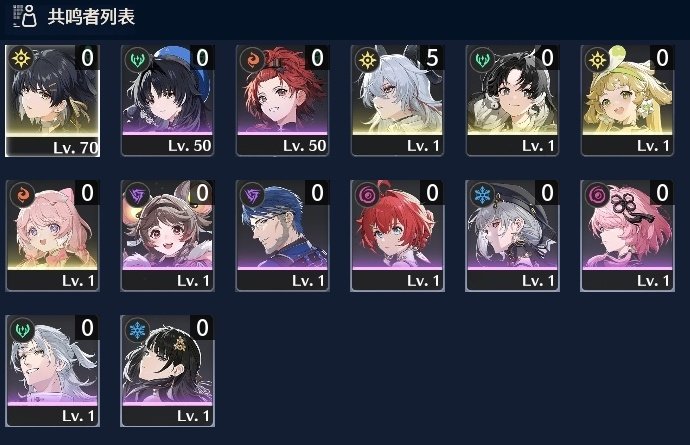
Task: Click the fusion flame icon on the red-haired Lv. 50 card
Action: pyautogui.click(x=253, y=59)
